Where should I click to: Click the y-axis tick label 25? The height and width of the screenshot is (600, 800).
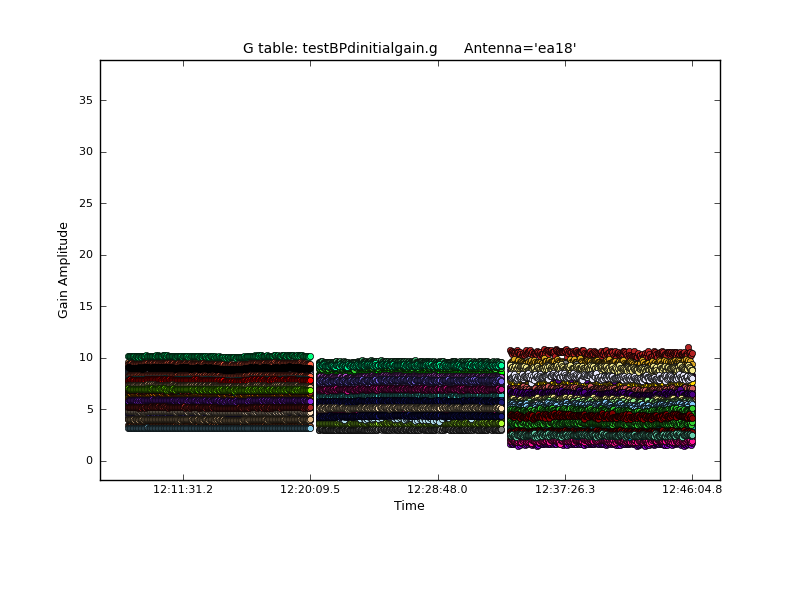(x=86, y=203)
